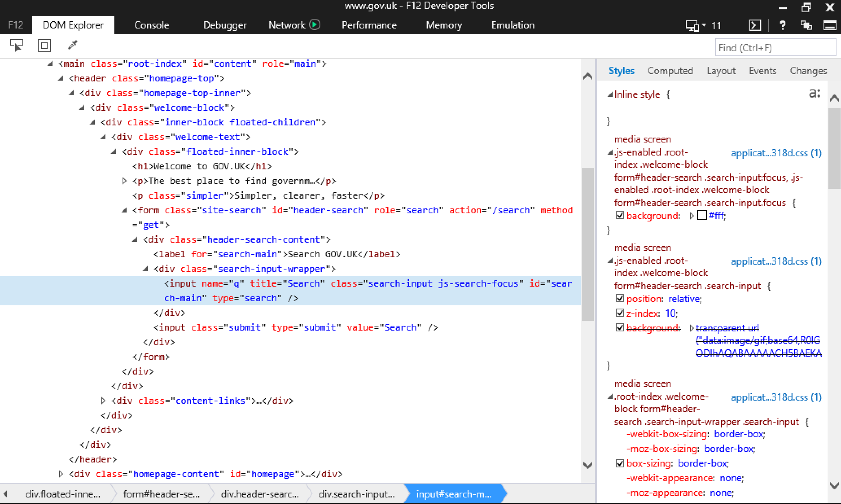The height and width of the screenshot is (504, 841).
Task: Expand the div homepage-content node
Action: [61, 474]
